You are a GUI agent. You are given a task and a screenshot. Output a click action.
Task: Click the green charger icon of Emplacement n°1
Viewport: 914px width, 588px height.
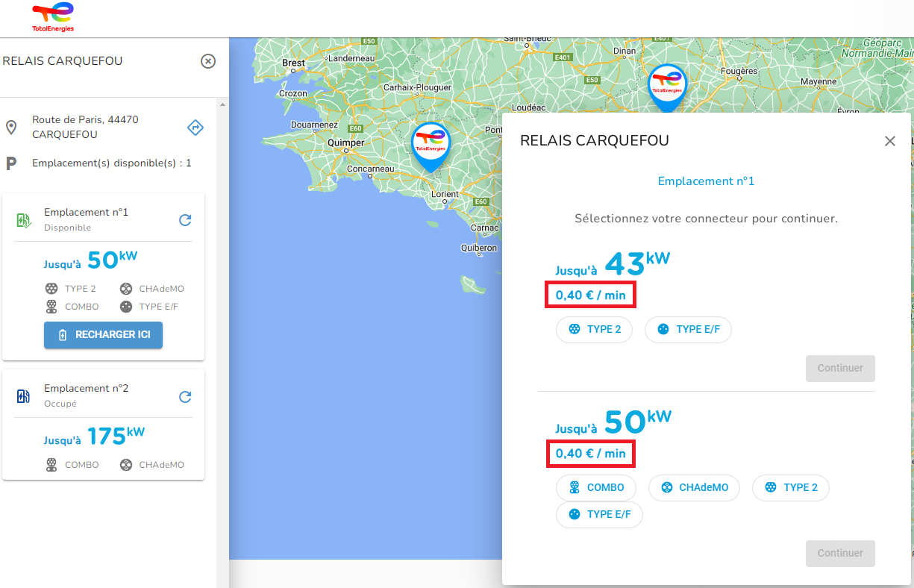[x=23, y=219]
